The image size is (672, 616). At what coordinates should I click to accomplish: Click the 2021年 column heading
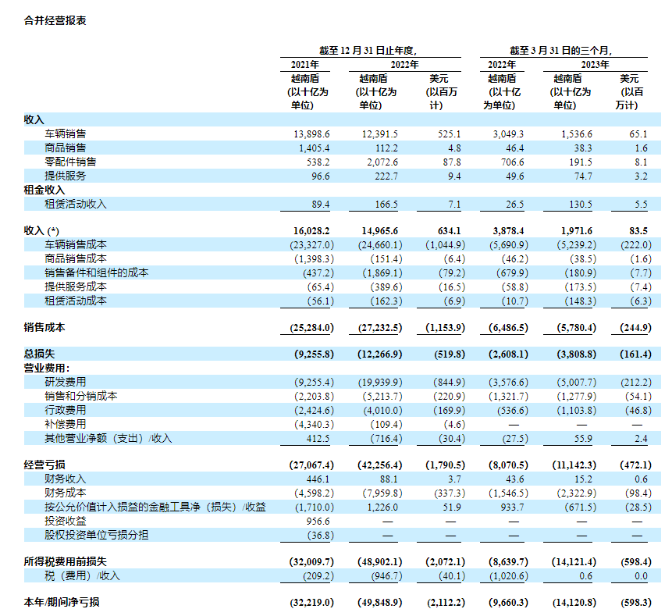tap(304, 65)
